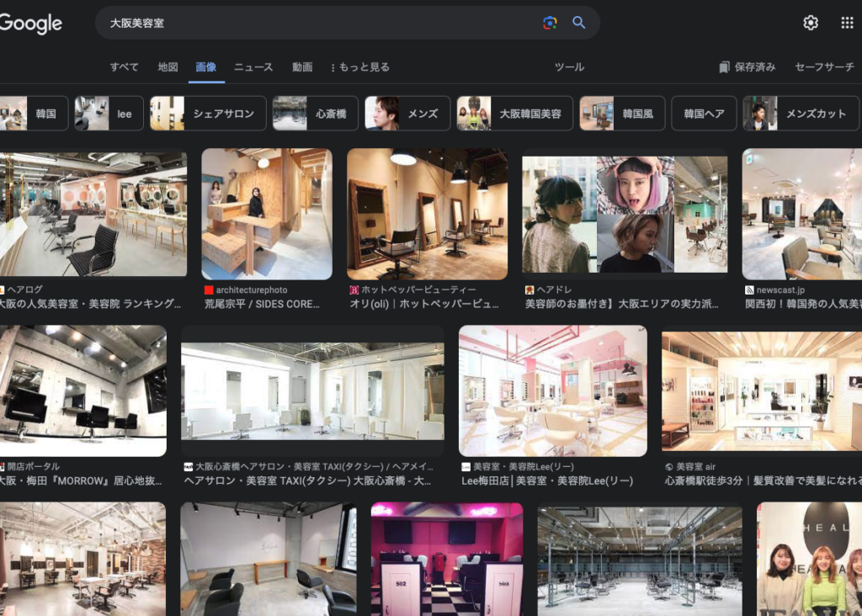Open the Google apps grid icon

(x=847, y=23)
